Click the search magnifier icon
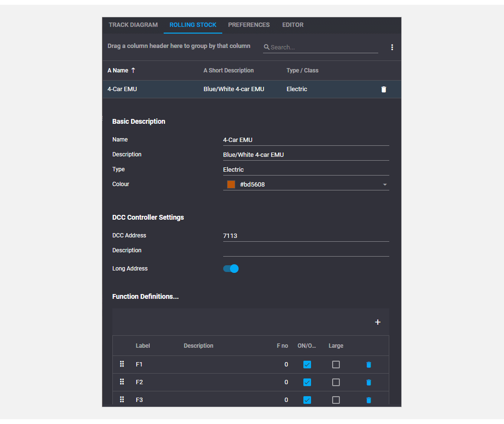The image size is (504, 424). click(266, 47)
